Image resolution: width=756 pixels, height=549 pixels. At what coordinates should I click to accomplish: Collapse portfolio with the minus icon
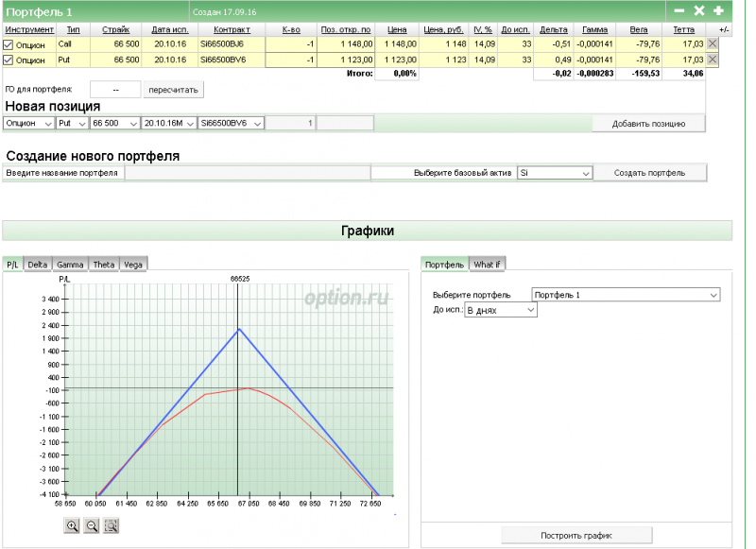pyautogui.click(x=679, y=10)
